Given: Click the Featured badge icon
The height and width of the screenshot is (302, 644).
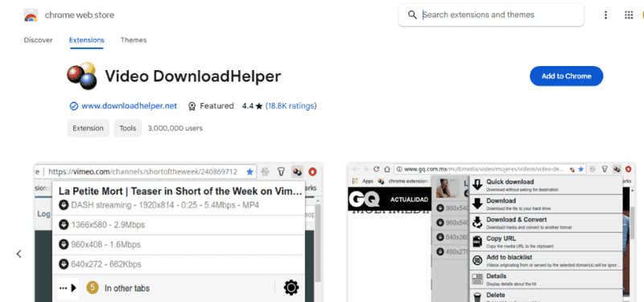Looking at the screenshot, I should [x=192, y=106].
